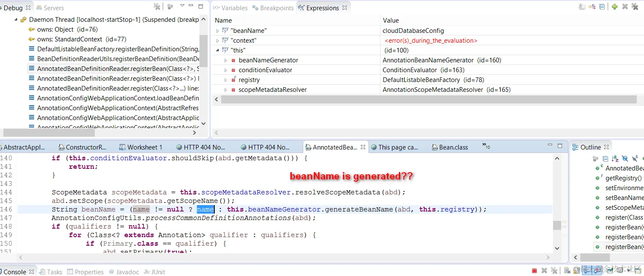Expand the "context" expression

point(217,41)
